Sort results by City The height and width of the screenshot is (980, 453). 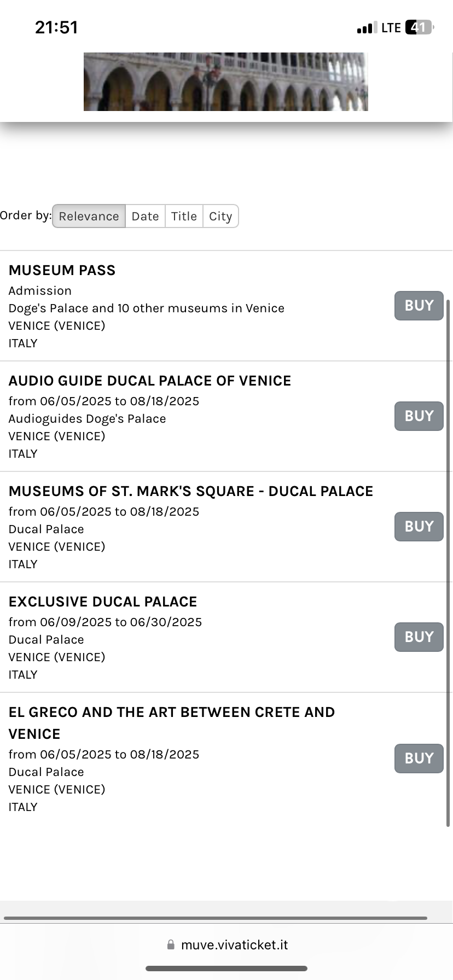pyautogui.click(x=220, y=217)
